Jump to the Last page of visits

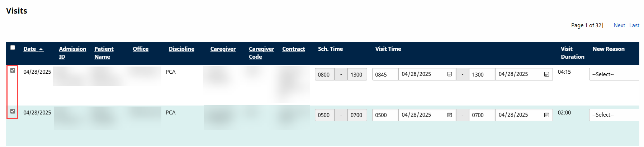(x=634, y=25)
